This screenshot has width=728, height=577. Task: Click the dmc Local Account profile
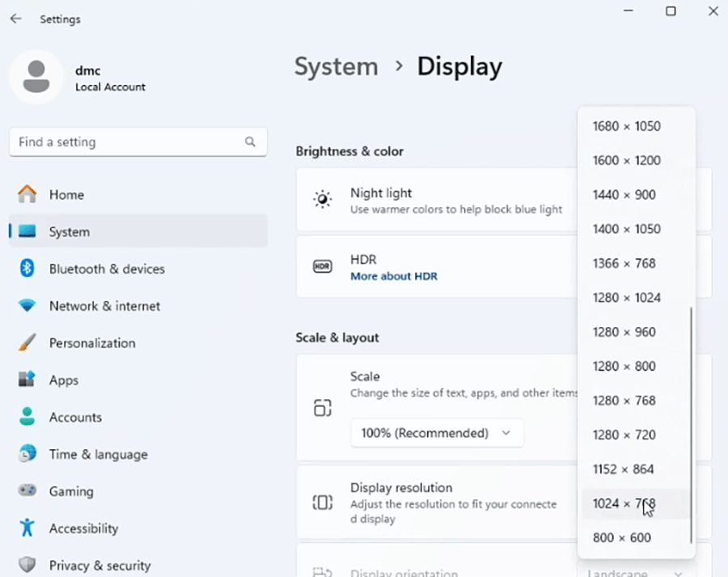coord(78,78)
